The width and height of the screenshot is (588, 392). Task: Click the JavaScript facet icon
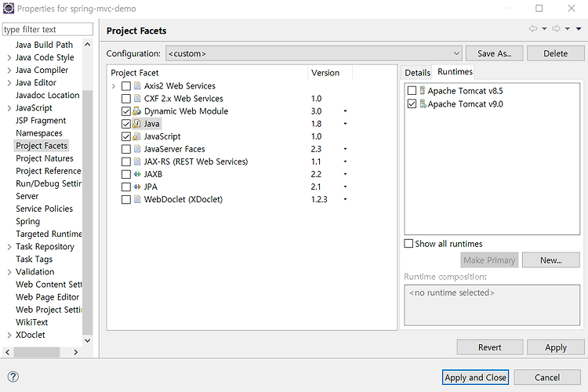pyautogui.click(x=137, y=136)
